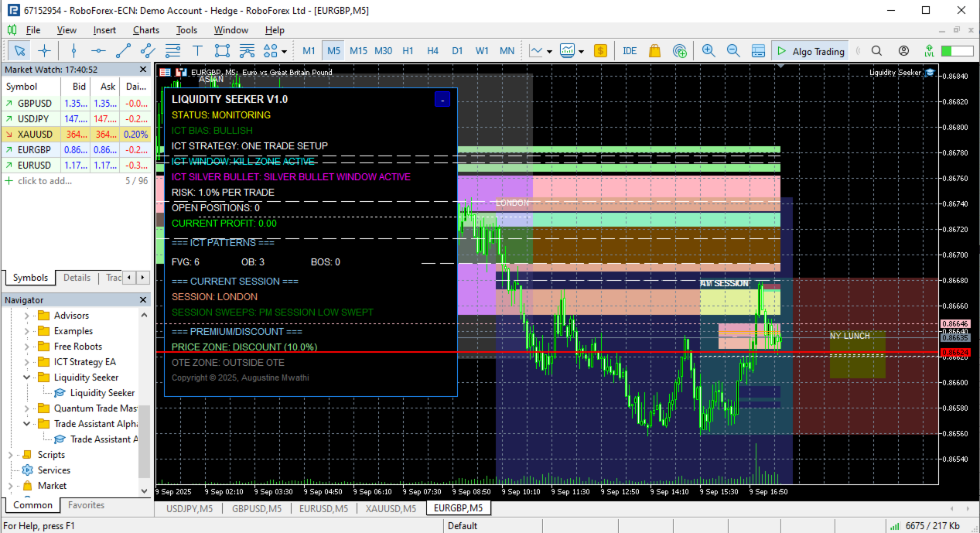The width and height of the screenshot is (980, 533).
Task: Open the signals icon with plus
Action: coord(680,51)
